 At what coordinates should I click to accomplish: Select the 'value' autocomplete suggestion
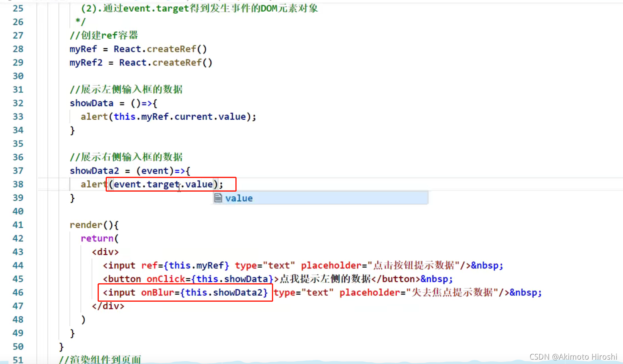[320, 198]
